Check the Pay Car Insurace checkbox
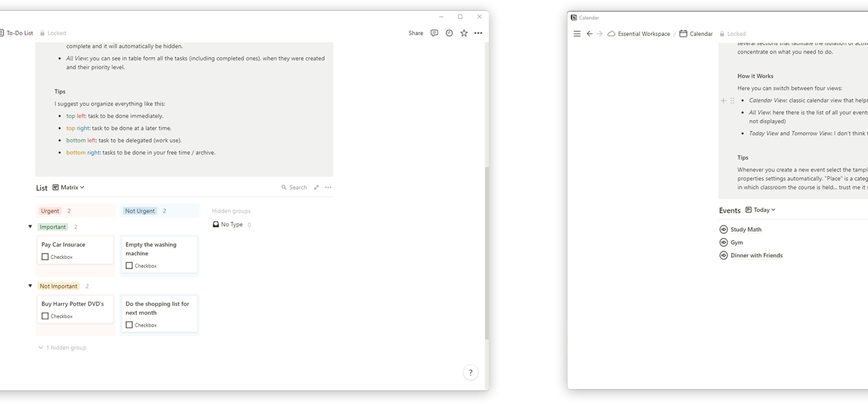Screen dimensions: 868x404 [45, 257]
